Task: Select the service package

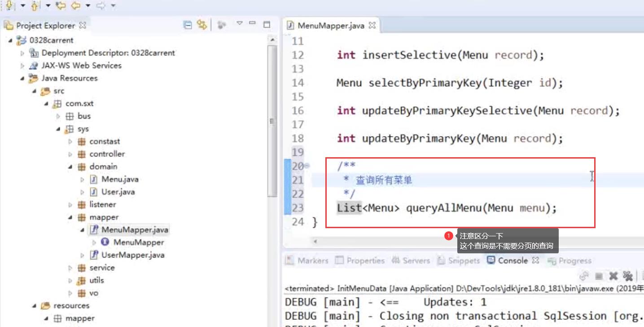Action: pos(102,268)
